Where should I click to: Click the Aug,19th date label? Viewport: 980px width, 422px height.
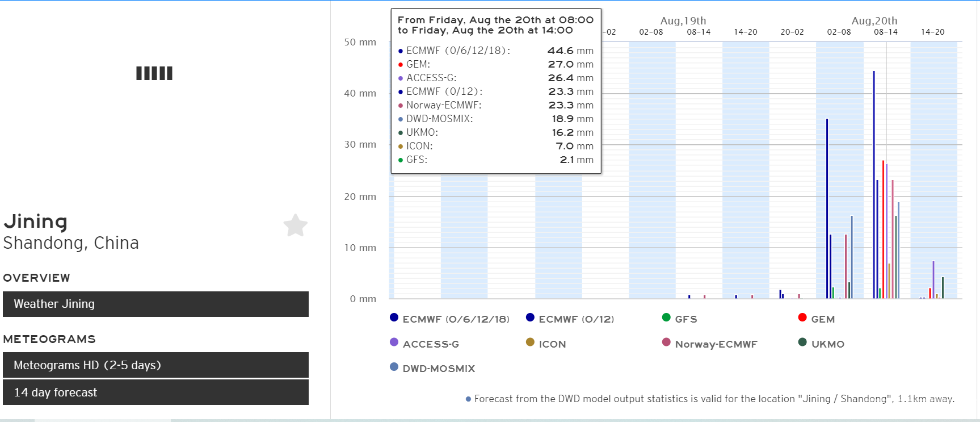click(683, 20)
